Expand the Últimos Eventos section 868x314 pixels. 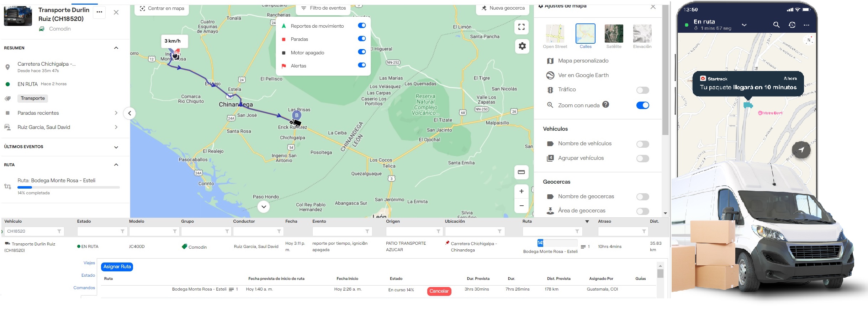116,147
